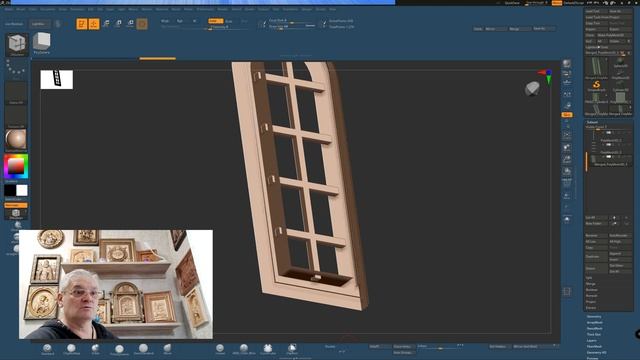Toggle the orange Zadd button
The image size is (640, 360).
pyautogui.click(x=215, y=21)
